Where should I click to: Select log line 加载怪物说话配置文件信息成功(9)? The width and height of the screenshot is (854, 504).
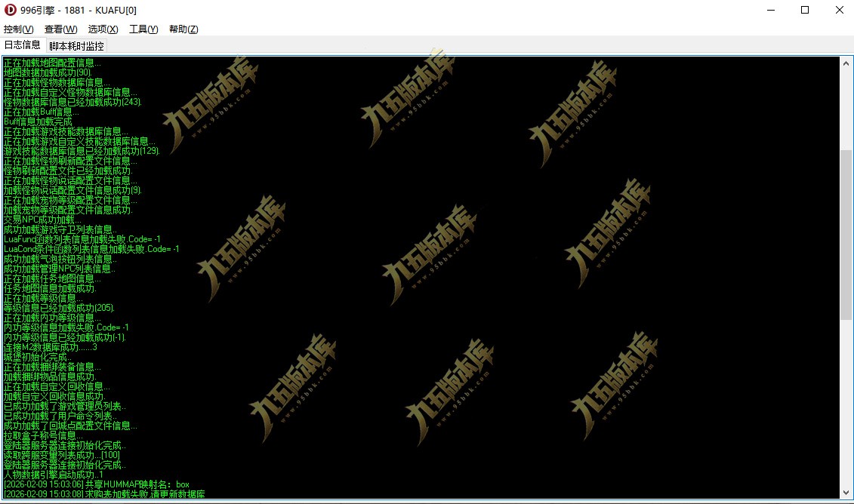tap(72, 190)
